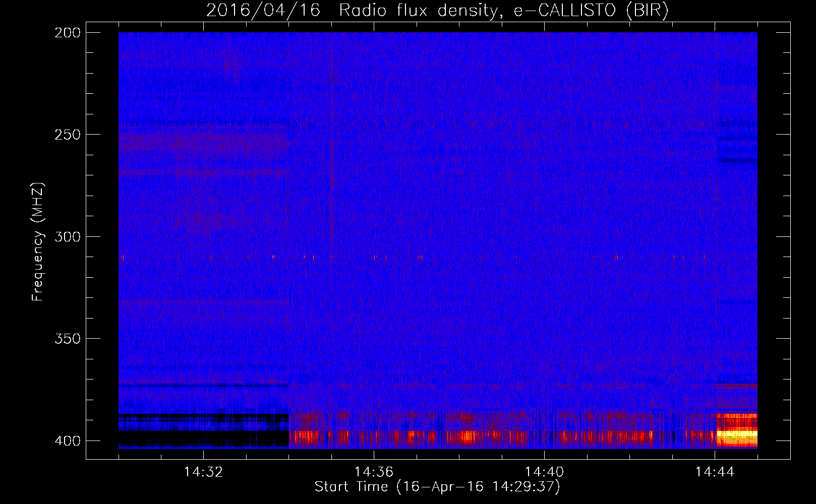Select the 250 frequency tick label
This screenshot has width=816, height=504.
tap(68, 135)
